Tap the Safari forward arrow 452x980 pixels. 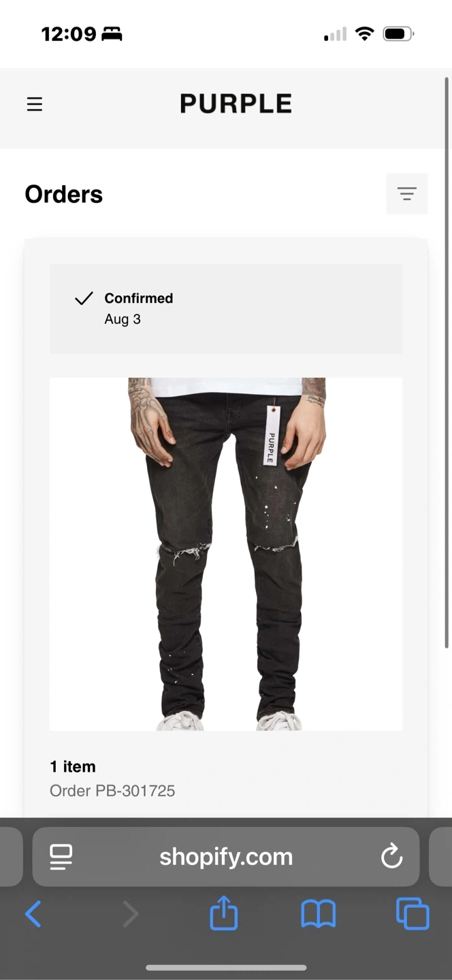pyautogui.click(x=131, y=914)
